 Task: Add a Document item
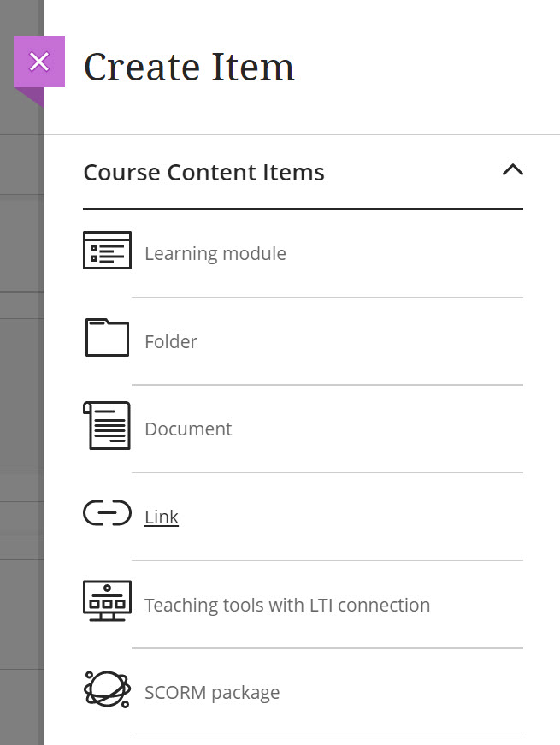click(x=188, y=429)
